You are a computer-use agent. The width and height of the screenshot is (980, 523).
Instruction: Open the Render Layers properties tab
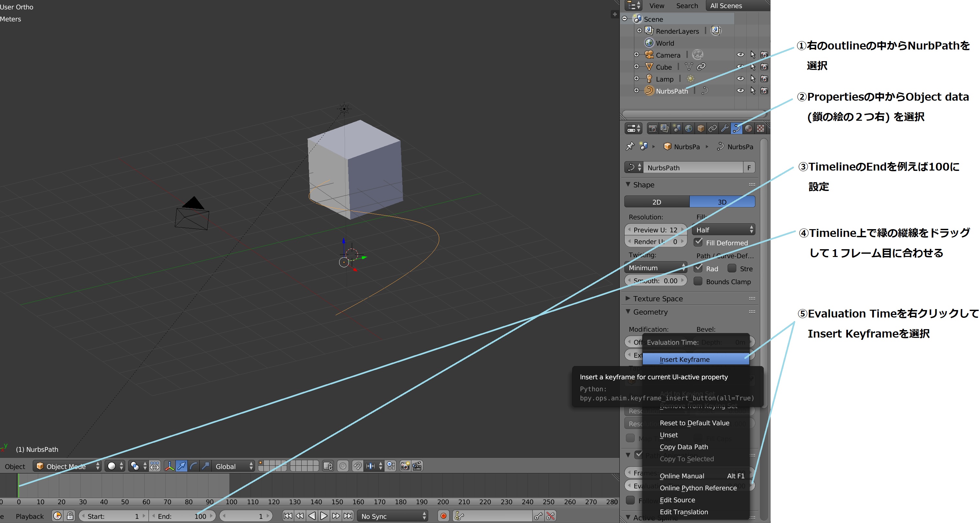664,128
